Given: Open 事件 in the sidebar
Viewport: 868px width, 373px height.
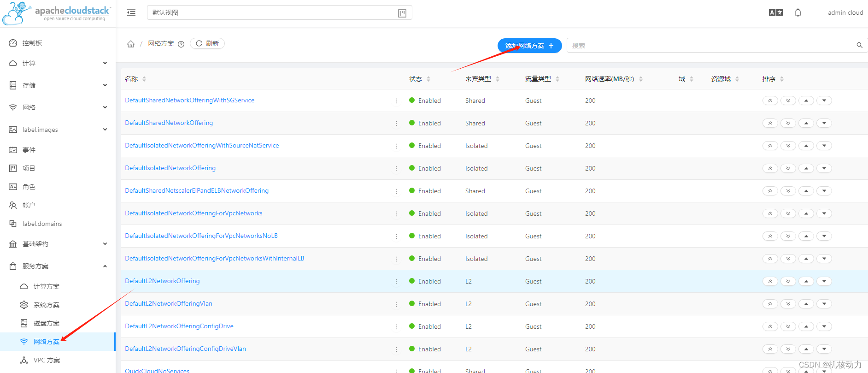Looking at the screenshot, I should tap(58, 150).
